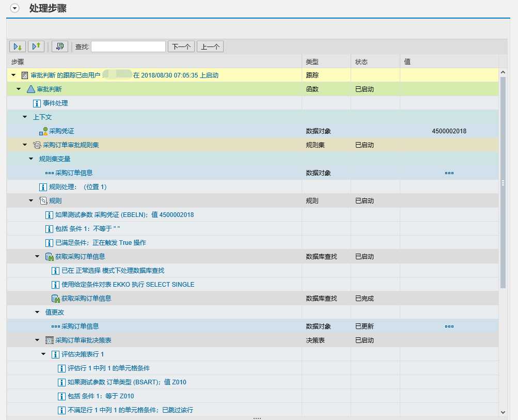Open the 采购订单审批规则集 link
The width and height of the screenshot is (518, 420).
pos(71,145)
